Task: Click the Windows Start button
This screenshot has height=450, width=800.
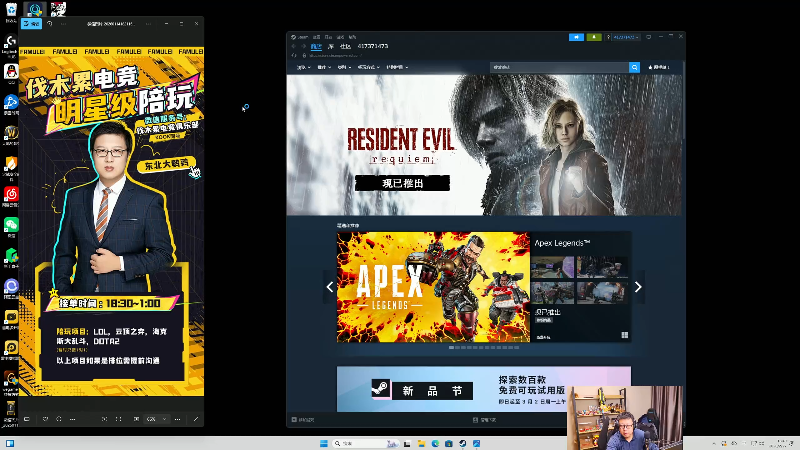Action: pos(323,443)
